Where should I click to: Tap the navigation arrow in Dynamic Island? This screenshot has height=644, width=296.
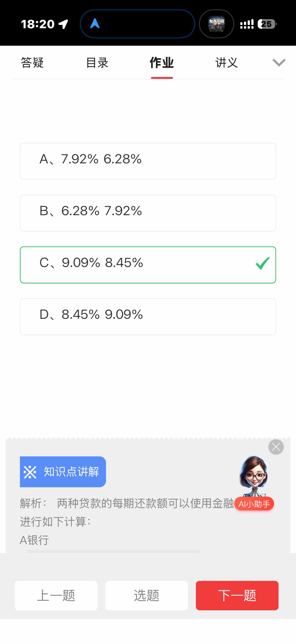pos(95,24)
